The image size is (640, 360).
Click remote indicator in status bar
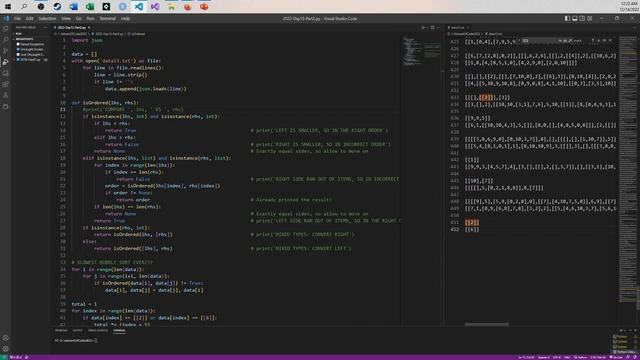pos(4,357)
